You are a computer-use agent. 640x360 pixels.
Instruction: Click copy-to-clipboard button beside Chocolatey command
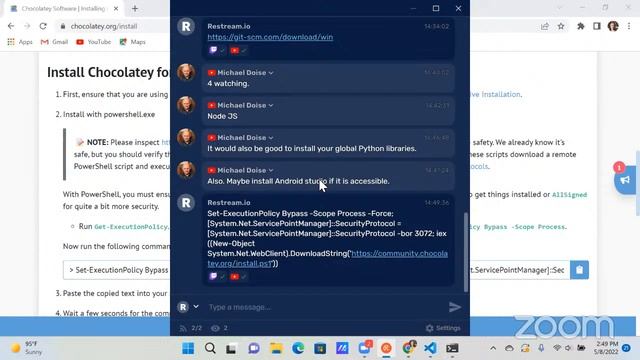579,270
